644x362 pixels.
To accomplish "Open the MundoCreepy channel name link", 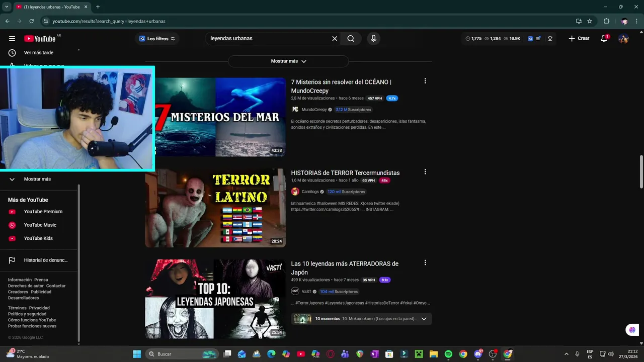I will pyautogui.click(x=314, y=110).
